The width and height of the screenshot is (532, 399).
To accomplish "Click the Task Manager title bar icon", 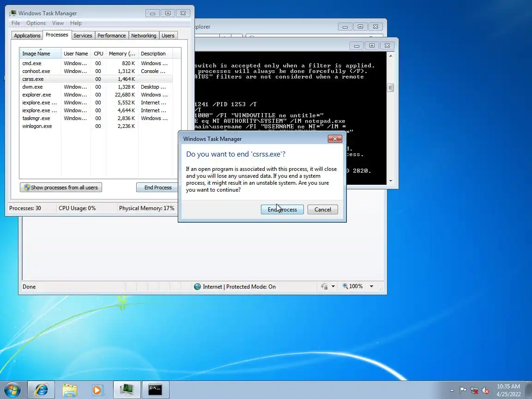I will point(13,13).
